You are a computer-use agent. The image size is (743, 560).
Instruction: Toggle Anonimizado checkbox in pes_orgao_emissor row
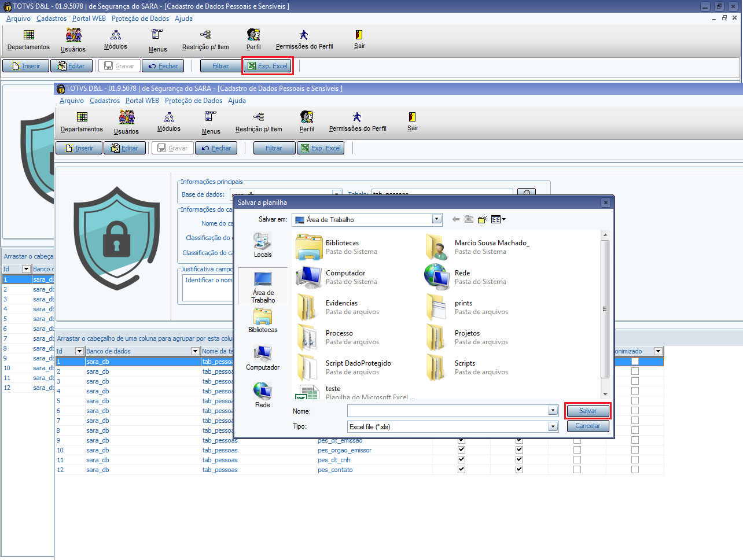pos(635,450)
